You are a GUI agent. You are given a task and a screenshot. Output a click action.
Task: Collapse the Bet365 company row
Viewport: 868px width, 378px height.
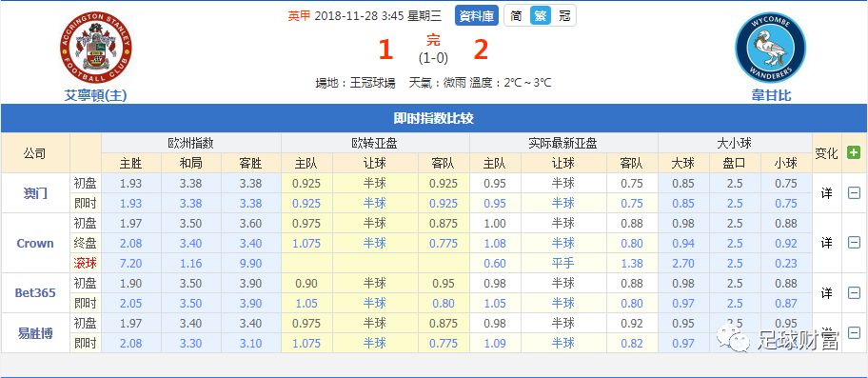coord(854,292)
